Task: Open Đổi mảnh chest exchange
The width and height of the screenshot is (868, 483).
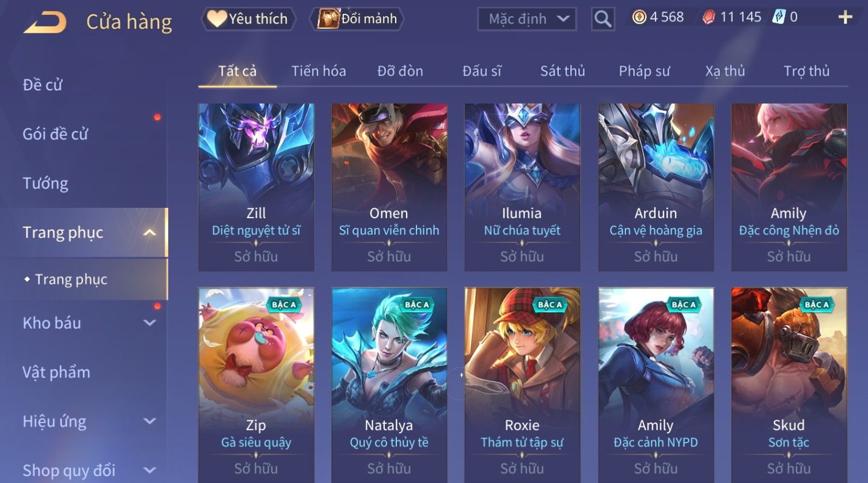Action: [357, 19]
